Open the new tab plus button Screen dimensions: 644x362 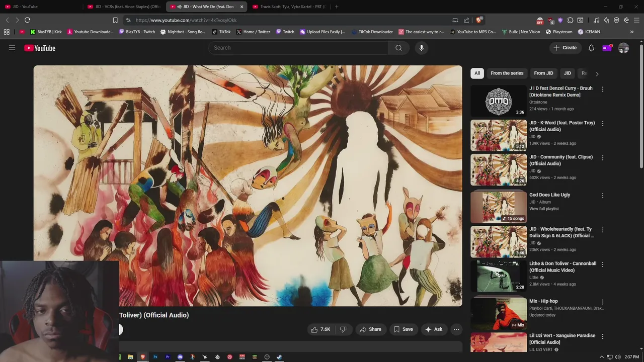pos(337,7)
